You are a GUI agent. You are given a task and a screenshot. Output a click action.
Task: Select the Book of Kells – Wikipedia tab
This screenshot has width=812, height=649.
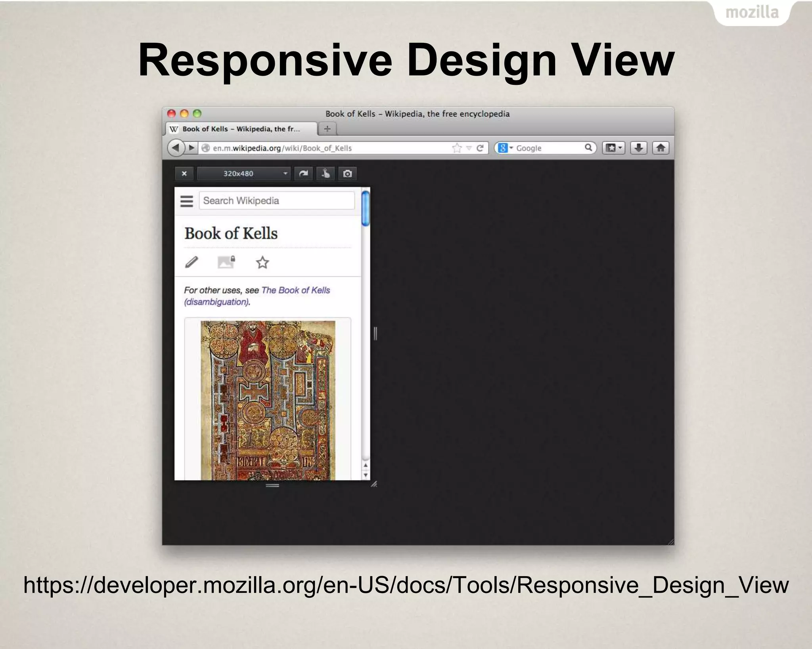[241, 129]
